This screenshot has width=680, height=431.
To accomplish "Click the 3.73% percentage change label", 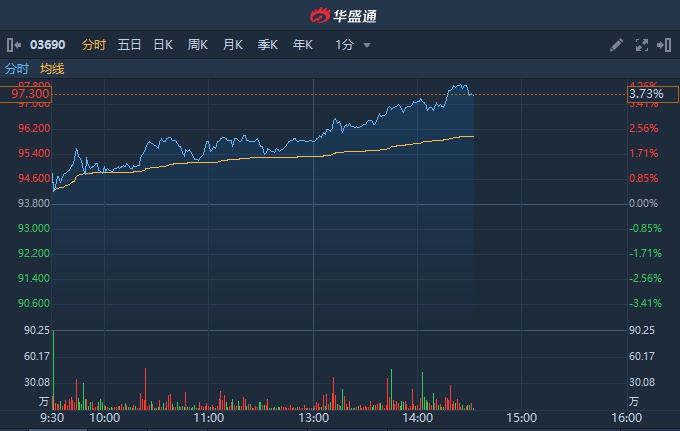I will (x=645, y=94).
